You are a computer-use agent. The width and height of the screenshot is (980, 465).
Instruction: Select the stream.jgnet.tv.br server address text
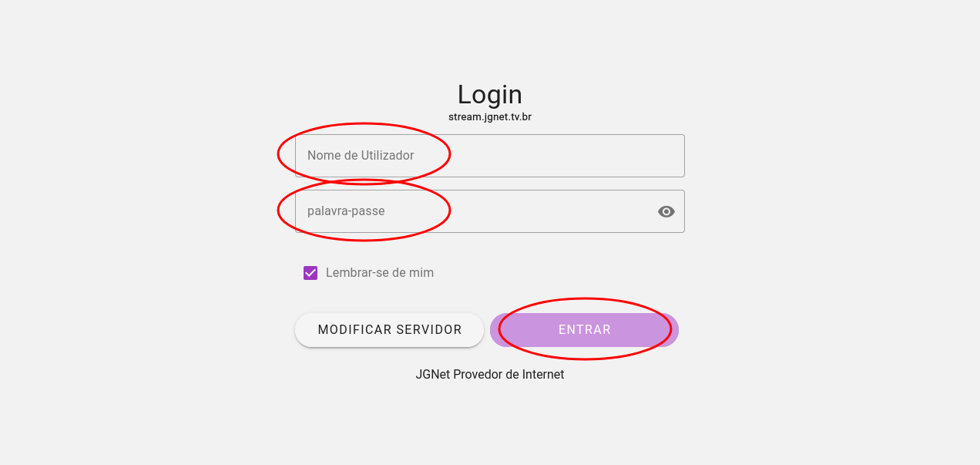click(x=490, y=117)
